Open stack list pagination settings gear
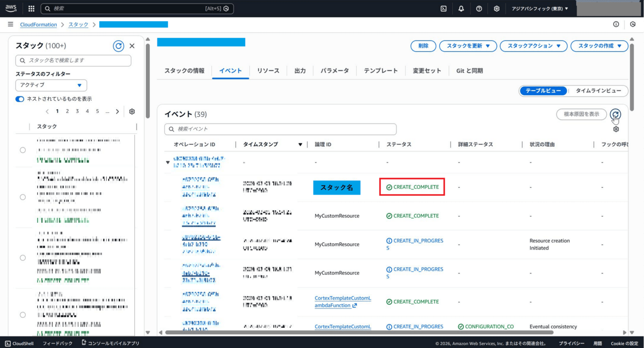Viewport: 644px width, 348px height. point(132,112)
